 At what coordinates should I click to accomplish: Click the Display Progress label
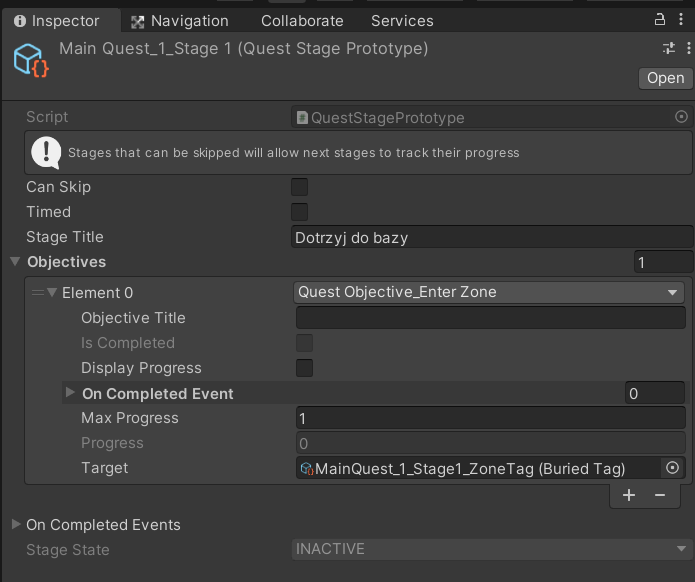[x=141, y=368]
